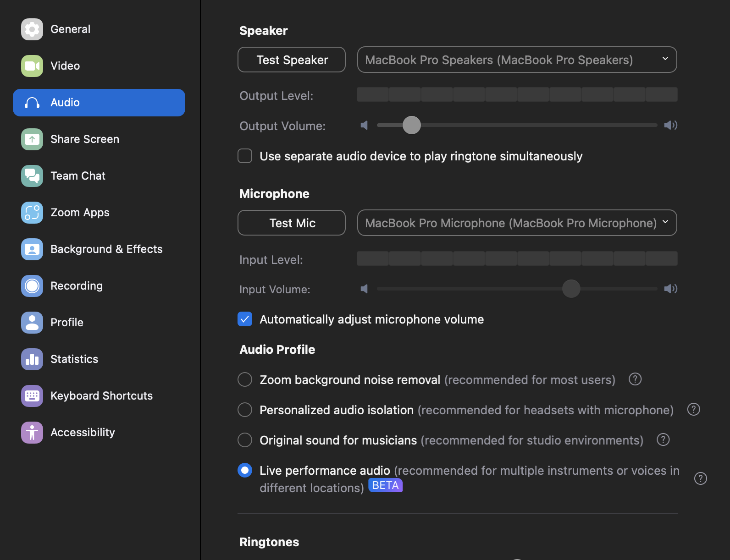This screenshot has height=560, width=730.
Task: Switch to Recording settings
Action: click(99, 286)
